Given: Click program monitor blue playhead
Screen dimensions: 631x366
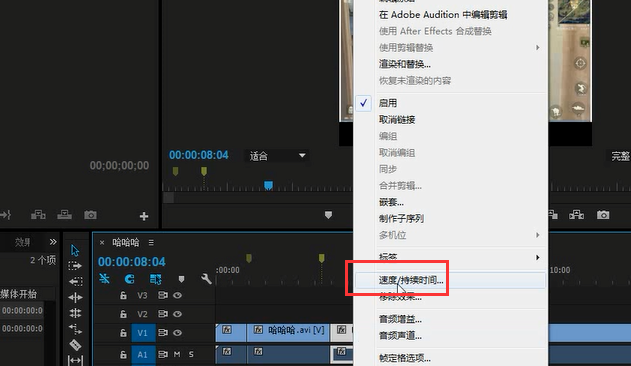Looking at the screenshot, I should (x=268, y=185).
